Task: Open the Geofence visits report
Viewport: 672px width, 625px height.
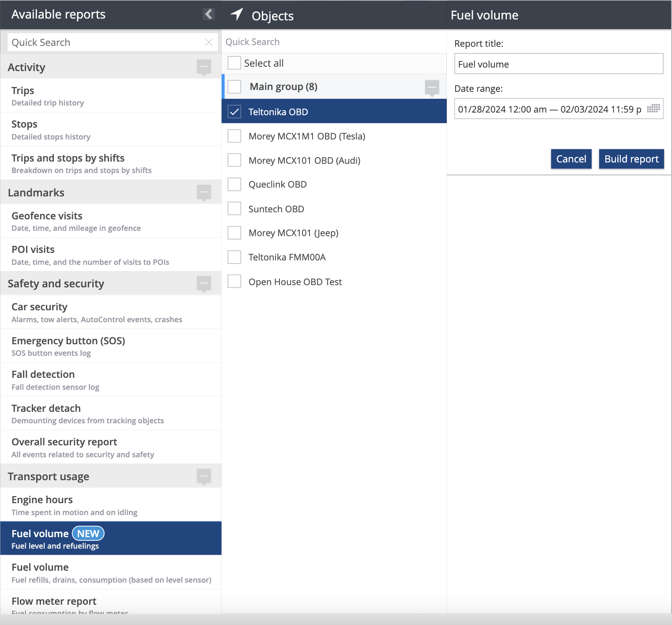Action: [111, 221]
